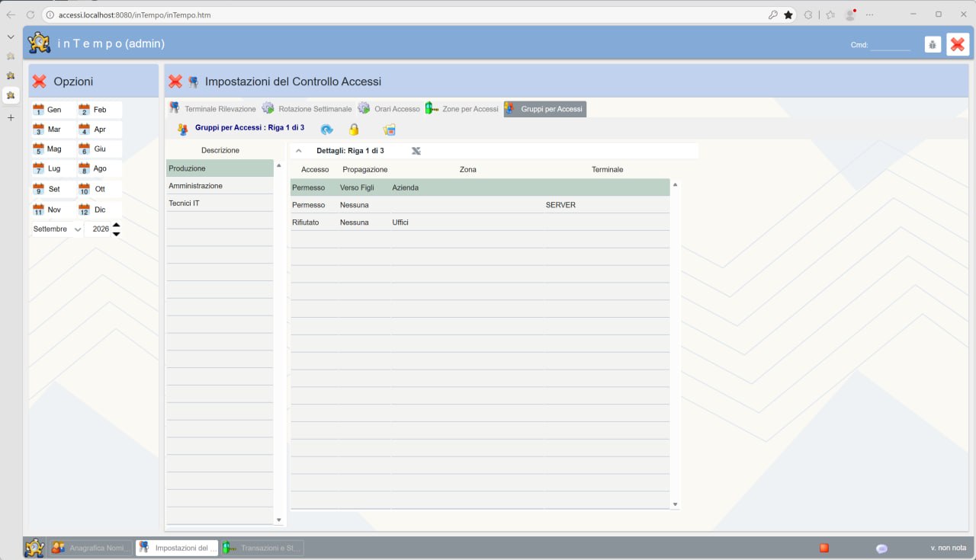
Task: Click the window layout icon beside the padlock
Action: tap(390, 130)
